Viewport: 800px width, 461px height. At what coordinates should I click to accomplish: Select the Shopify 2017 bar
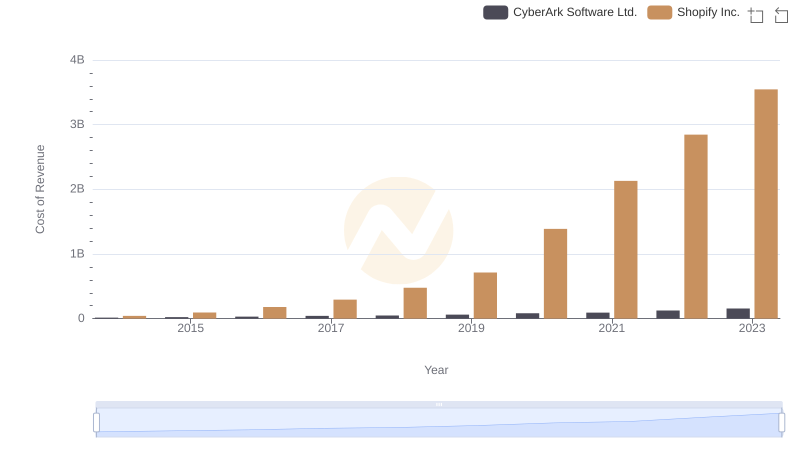345,309
